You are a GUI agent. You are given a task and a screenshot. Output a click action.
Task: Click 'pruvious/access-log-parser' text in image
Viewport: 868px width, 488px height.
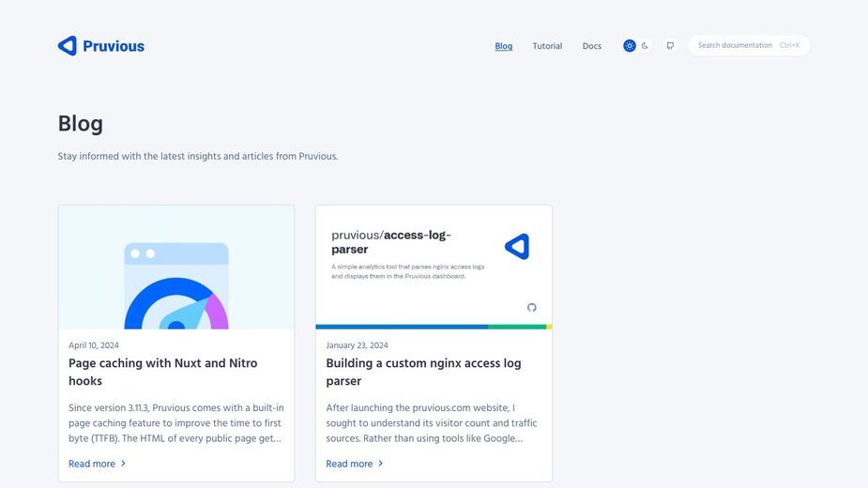coord(391,242)
